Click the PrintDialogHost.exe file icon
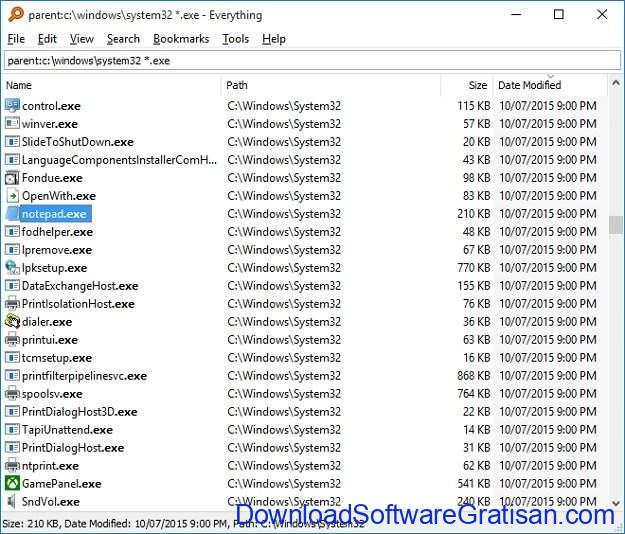Viewport: 625px width, 534px height. [x=12, y=448]
